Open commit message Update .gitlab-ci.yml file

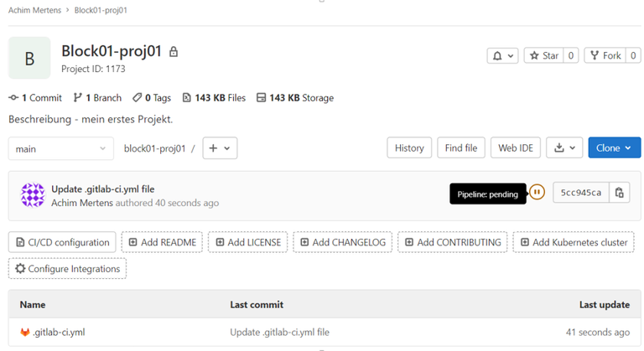coord(102,189)
